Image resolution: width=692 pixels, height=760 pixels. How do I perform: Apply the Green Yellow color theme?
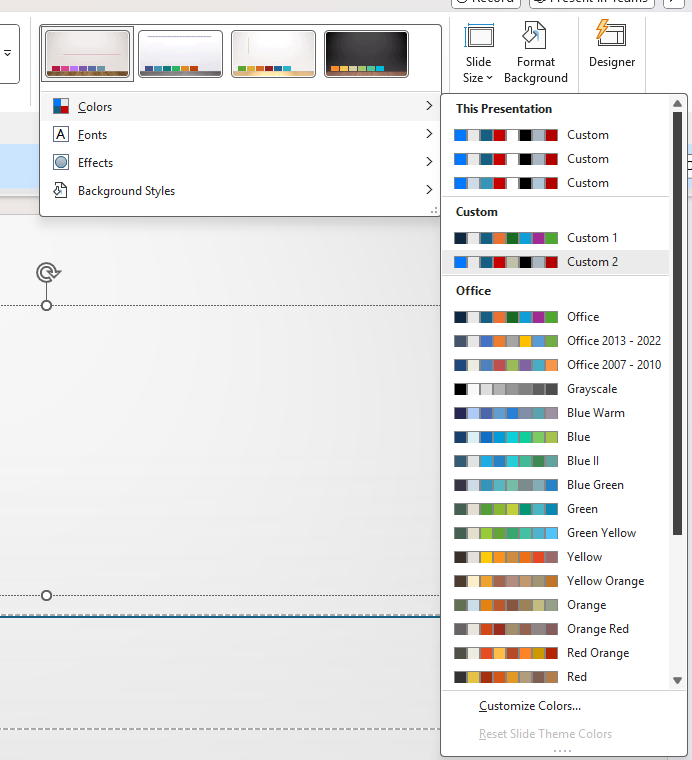coord(556,533)
